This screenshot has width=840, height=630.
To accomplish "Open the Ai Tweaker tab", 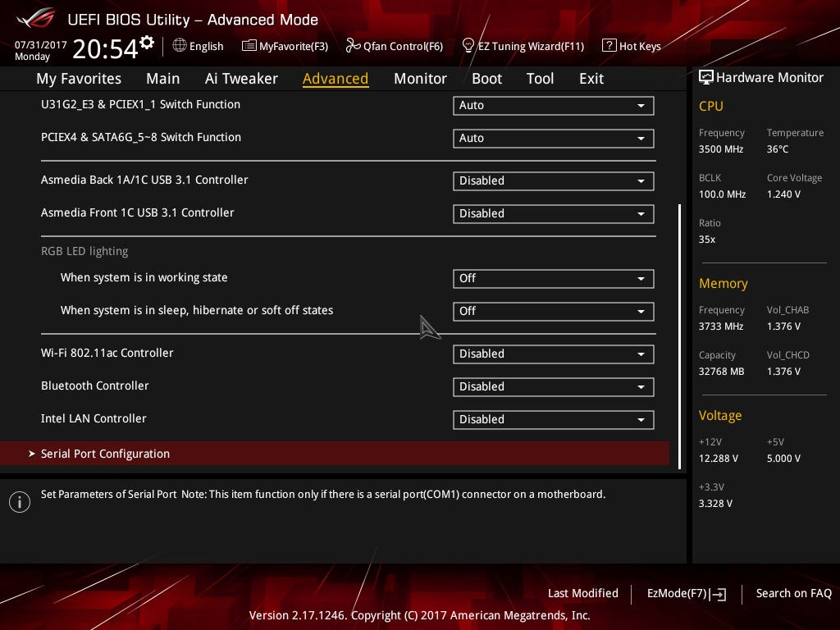I will 241,79.
